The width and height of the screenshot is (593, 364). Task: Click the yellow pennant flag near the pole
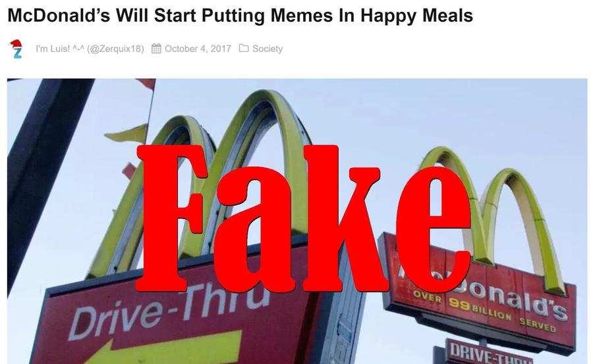click(x=127, y=134)
